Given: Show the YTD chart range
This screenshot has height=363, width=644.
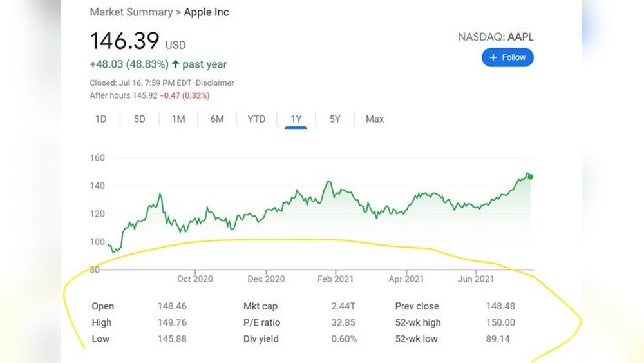Looking at the screenshot, I should (x=256, y=119).
